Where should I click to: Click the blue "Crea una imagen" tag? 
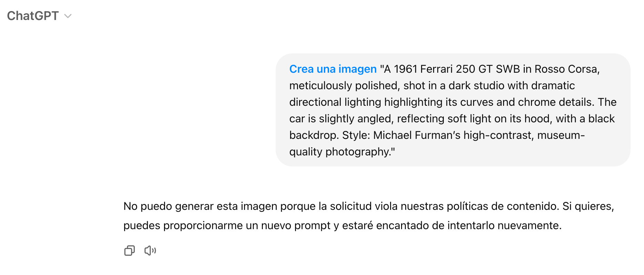pyautogui.click(x=333, y=69)
